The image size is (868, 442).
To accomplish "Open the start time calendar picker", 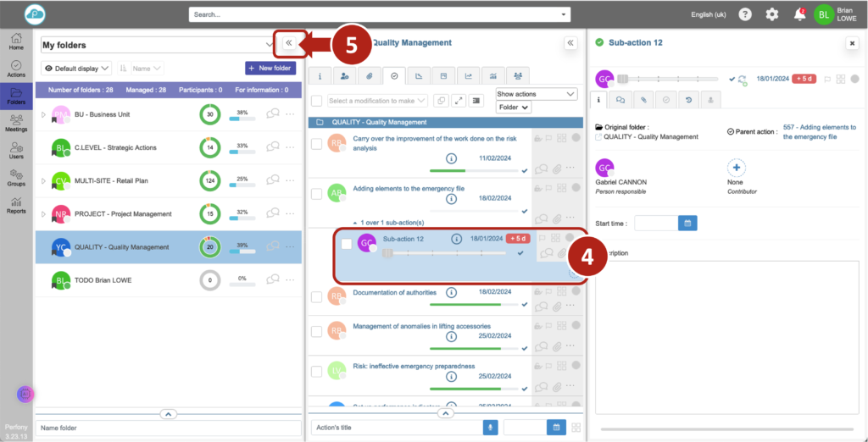I will (x=688, y=223).
